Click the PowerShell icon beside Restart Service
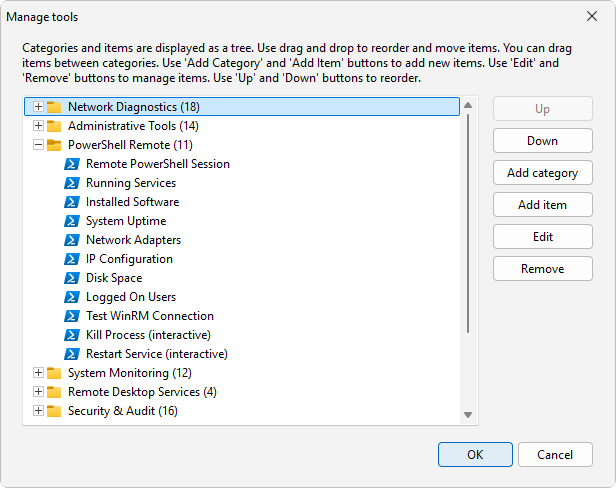Viewport: 616px width, 488px height. click(x=72, y=354)
